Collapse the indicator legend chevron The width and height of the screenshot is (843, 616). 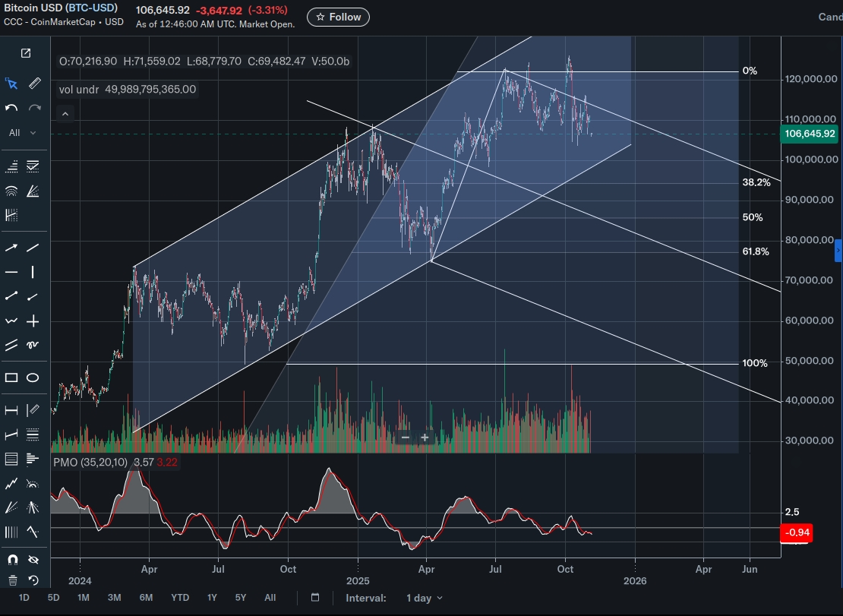pyautogui.click(x=65, y=114)
